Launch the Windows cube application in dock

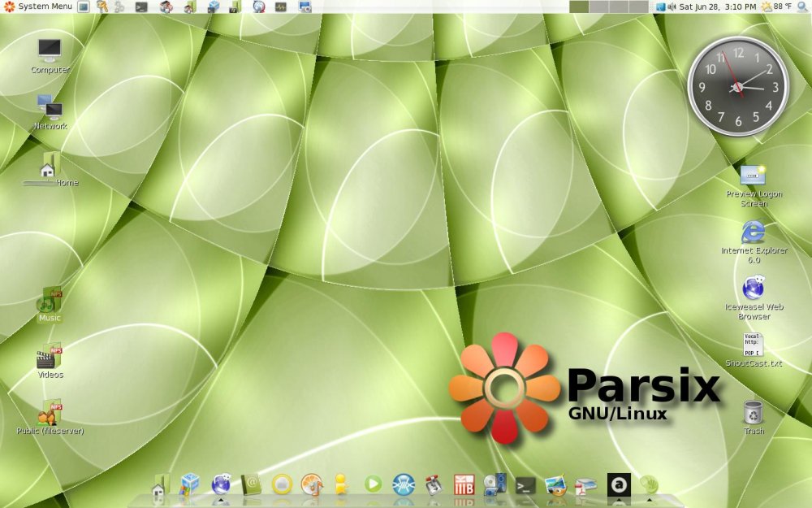(x=189, y=485)
